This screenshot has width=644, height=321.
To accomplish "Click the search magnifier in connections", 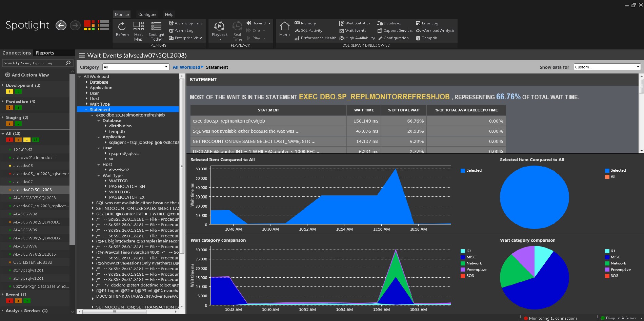I will coord(68,63).
